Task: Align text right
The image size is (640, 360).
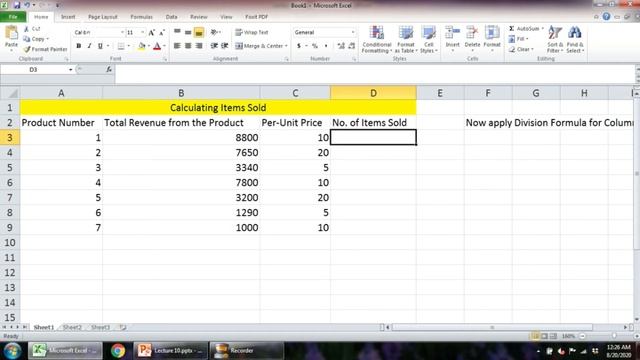Action: pos(199,46)
